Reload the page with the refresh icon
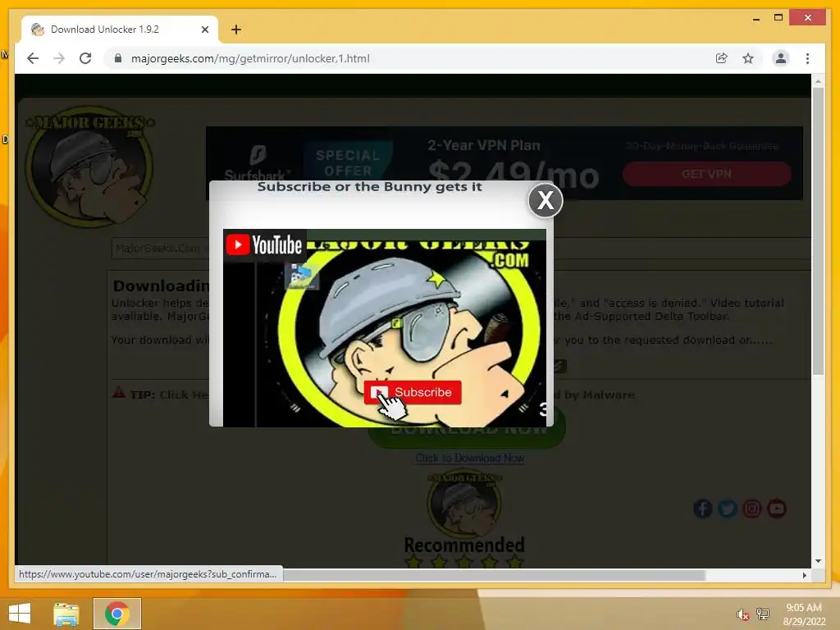This screenshot has width=840, height=630. click(85, 58)
